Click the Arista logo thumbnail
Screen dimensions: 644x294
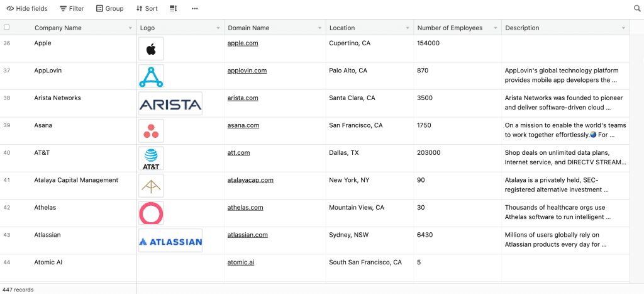point(170,104)
